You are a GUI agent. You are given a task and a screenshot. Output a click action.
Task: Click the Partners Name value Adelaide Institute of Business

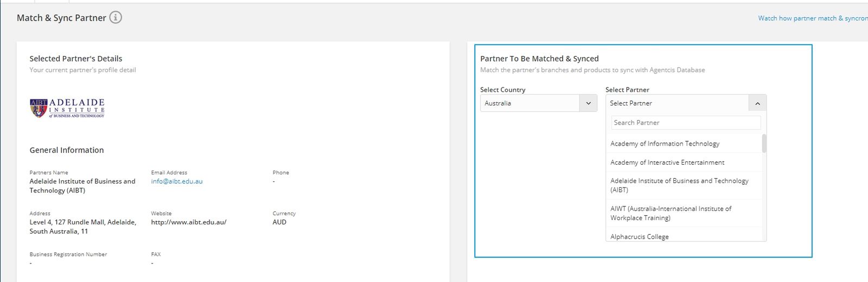point(82,186)
